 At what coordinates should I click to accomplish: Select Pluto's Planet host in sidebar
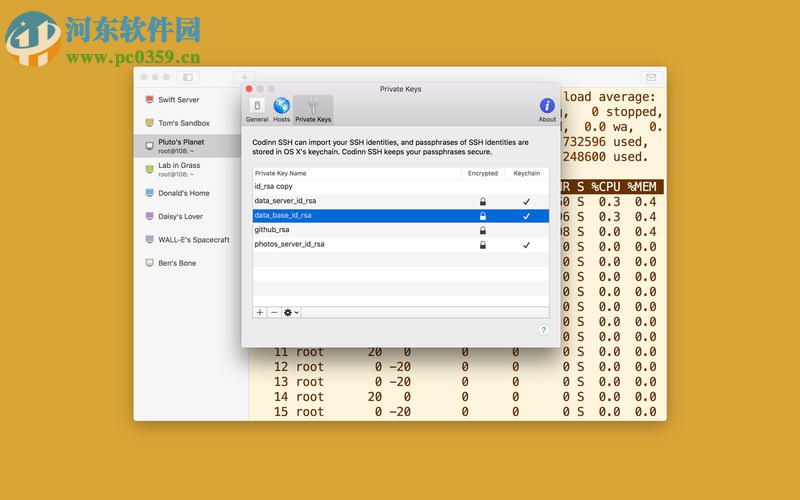pos(187,146)
